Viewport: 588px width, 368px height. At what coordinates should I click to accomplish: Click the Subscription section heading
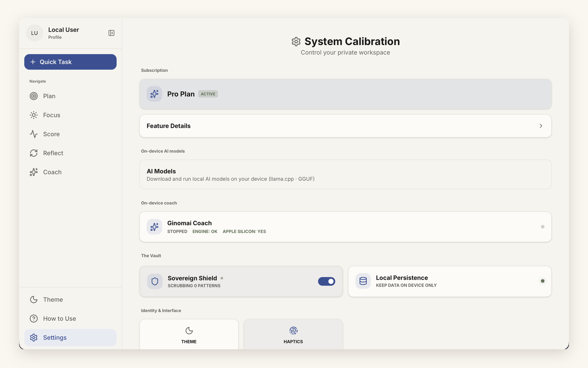point(154,70)
